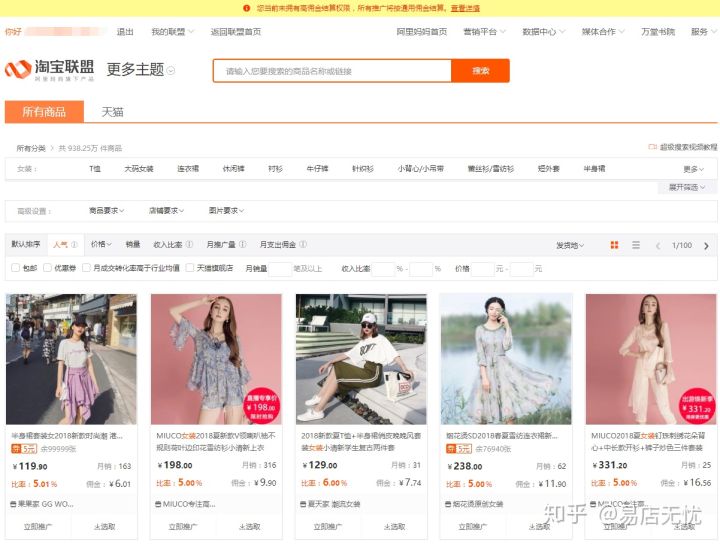Expand 更多 categories in 女装 row

[693, 169]
